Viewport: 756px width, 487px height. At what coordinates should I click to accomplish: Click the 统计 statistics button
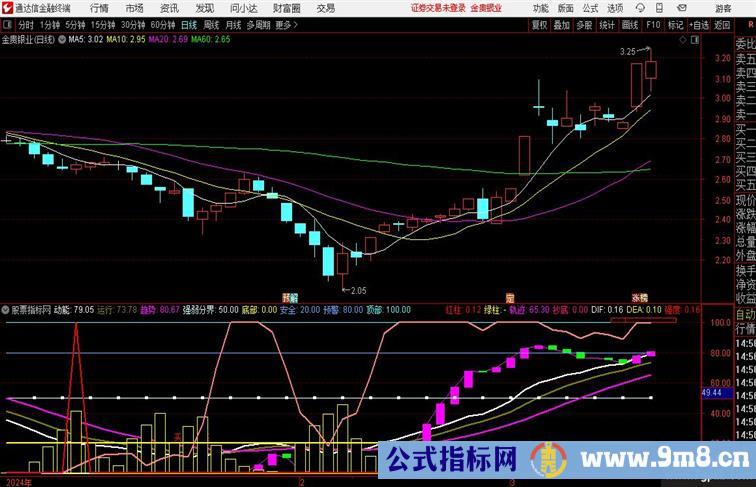pyautogui.click(x=607, y=25)
